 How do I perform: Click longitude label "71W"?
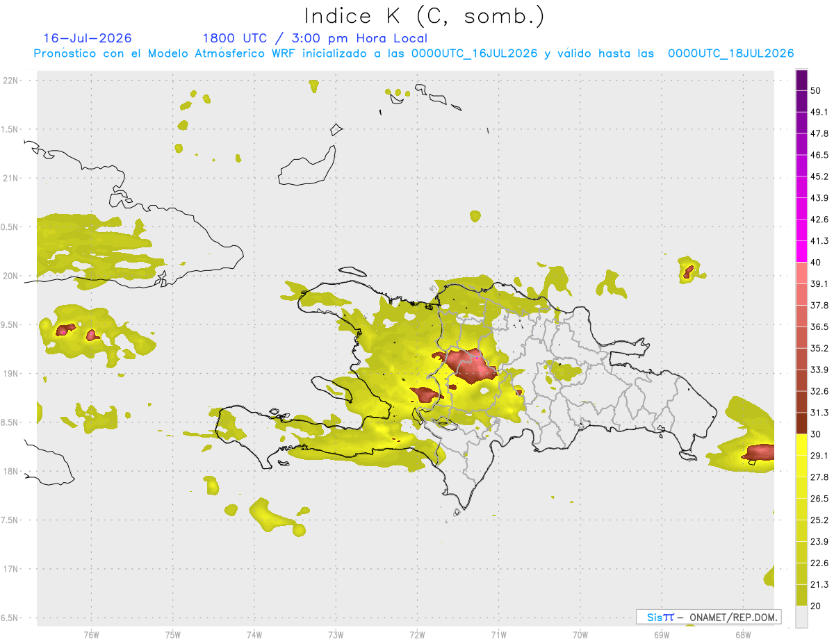coord(498,634)
